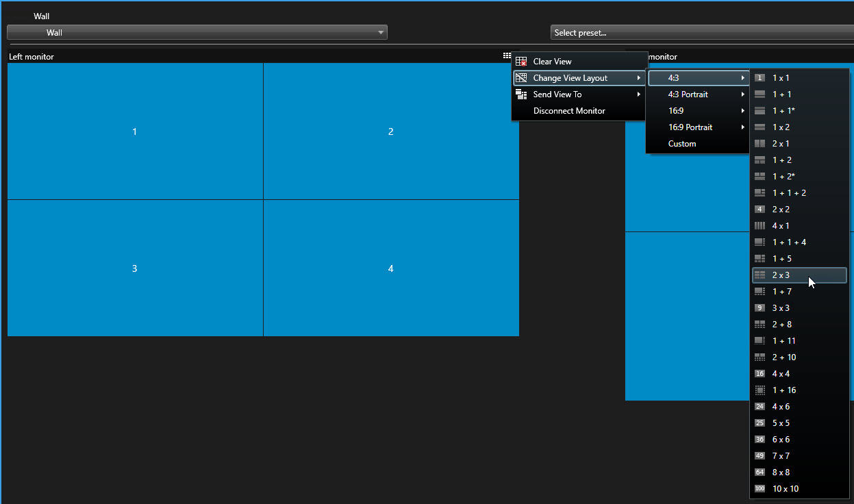The image size is (854, 504).
Task: Select the 2 x 3 layout entry
Action: click(x=781, y=275)
